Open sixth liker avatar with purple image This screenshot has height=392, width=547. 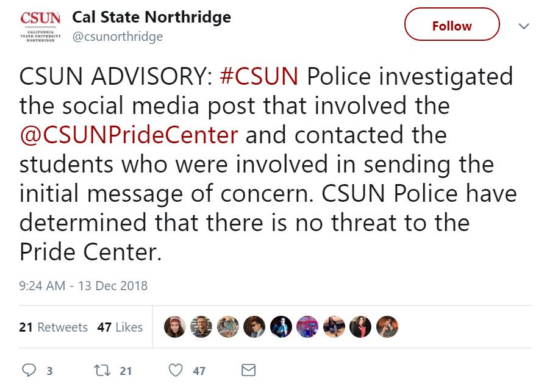pos(307,327)
